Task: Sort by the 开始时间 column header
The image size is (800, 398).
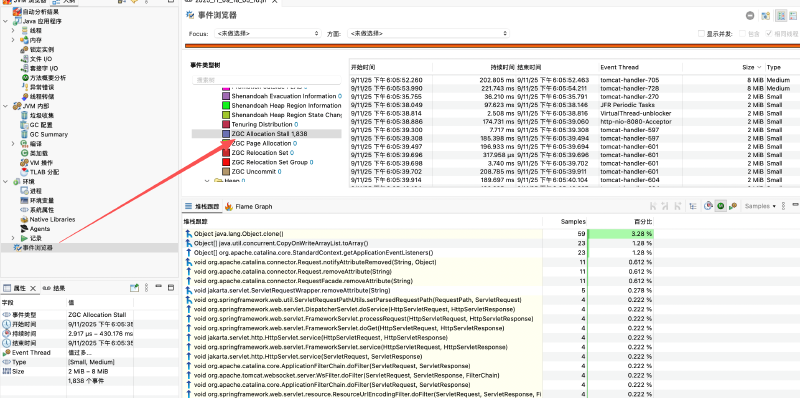Action: pos(391,67)
